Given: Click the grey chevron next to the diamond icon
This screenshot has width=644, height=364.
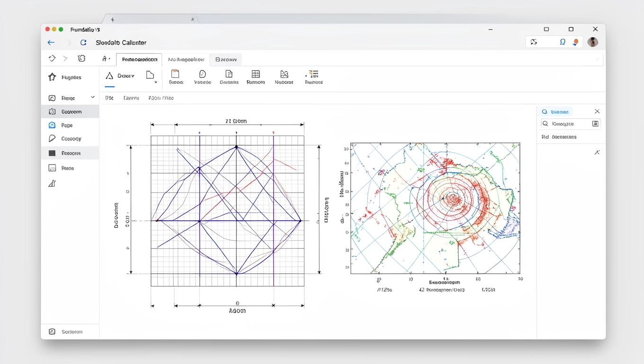Looking at the screenshot, I should click(x=65, y=58).
